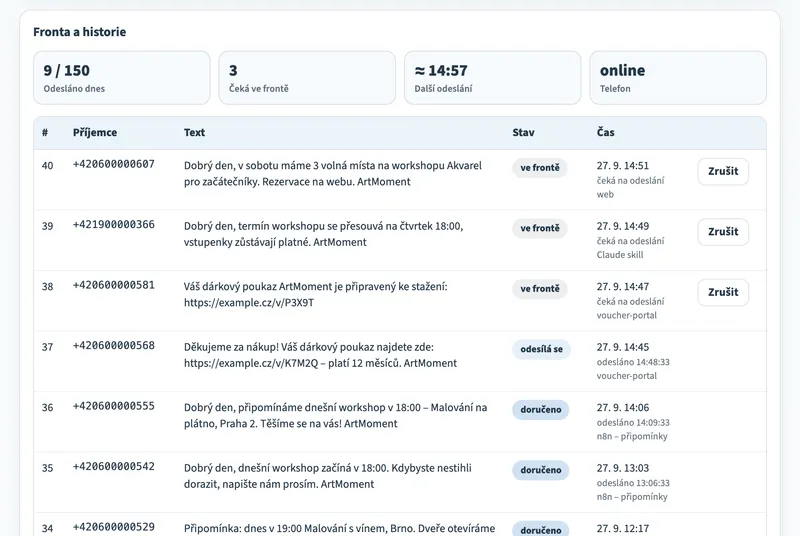The height and width of the screenshot is (536, 800).
Task: Select recipient +420600000555
Action: point(114,406)
